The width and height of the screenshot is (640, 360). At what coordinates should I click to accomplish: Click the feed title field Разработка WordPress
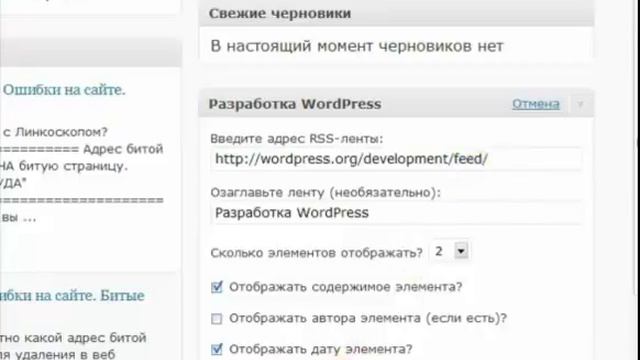pyautogui.click(x=396, y=213)
